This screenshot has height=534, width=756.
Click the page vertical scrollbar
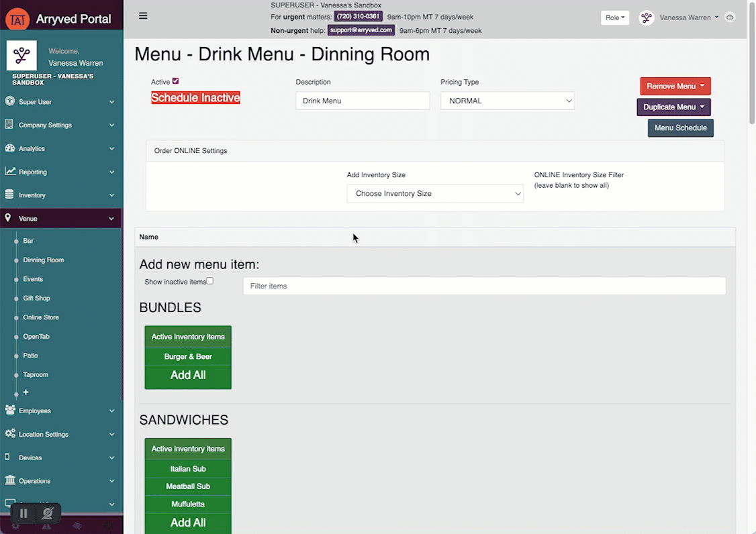(x=752, y=62)
